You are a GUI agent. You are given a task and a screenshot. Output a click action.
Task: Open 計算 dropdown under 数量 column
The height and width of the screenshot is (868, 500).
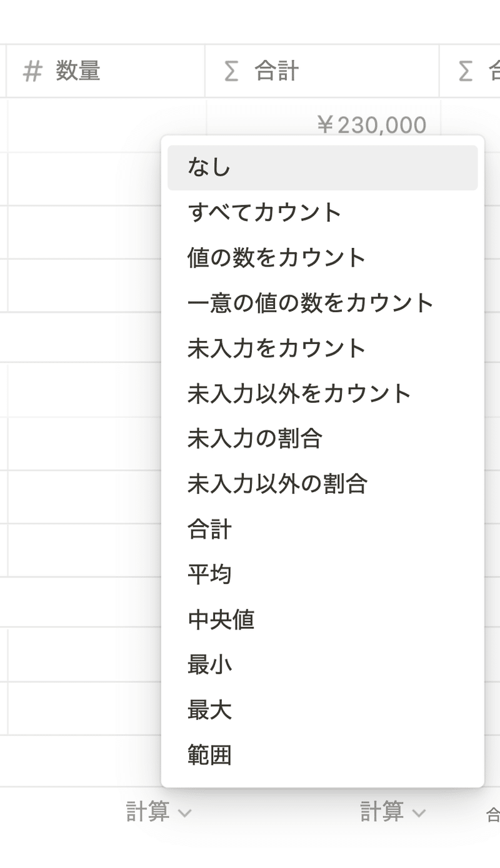click(x=159, y=812)
